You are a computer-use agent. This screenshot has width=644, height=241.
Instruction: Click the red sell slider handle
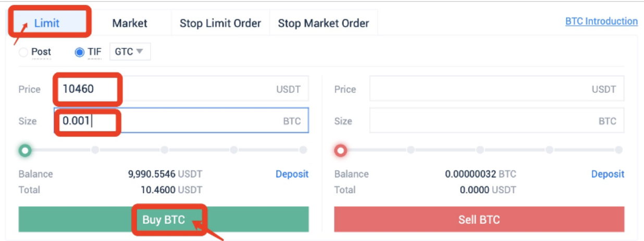(x=341, y=150)
